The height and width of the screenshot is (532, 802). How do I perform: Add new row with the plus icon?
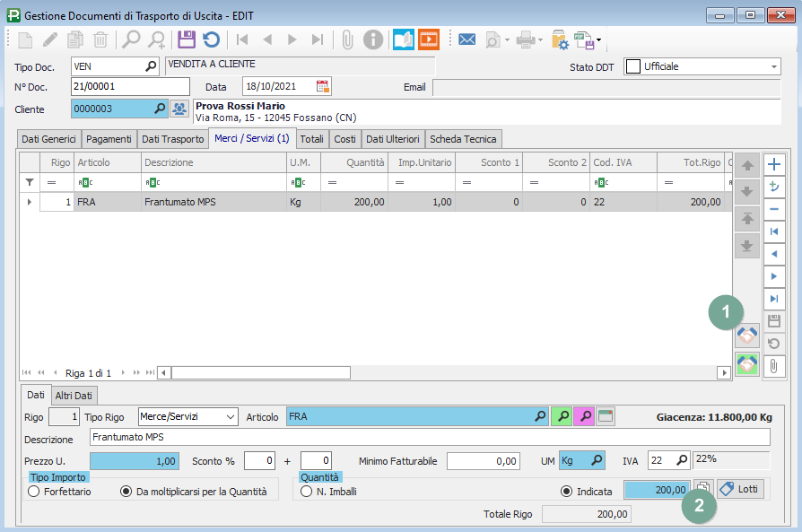[x=773, y=164]
